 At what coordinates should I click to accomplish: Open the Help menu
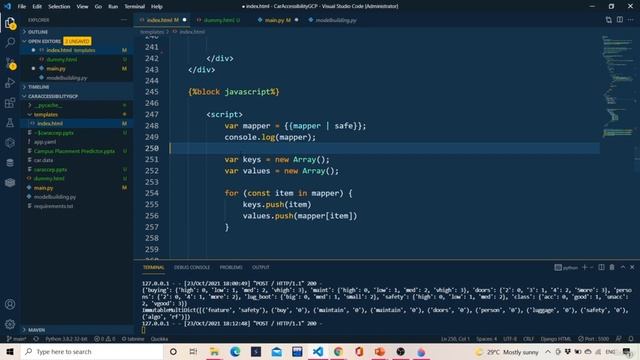pos(157,7)
